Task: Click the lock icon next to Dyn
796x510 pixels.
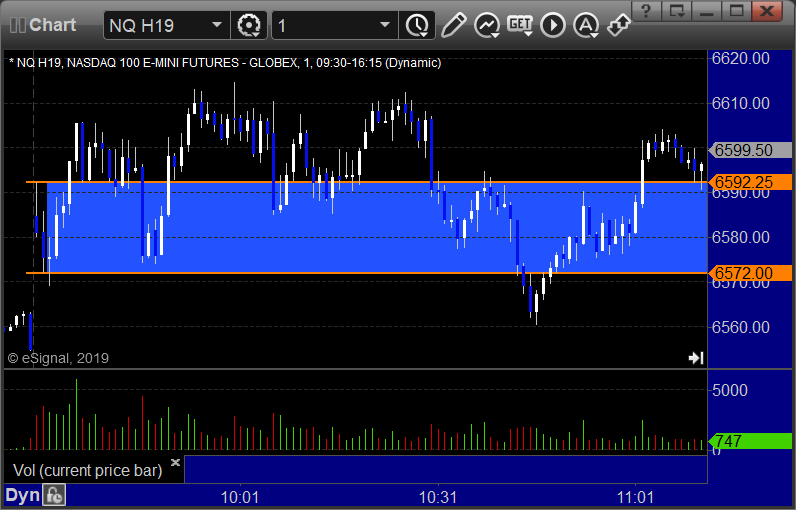Action: 54,496
